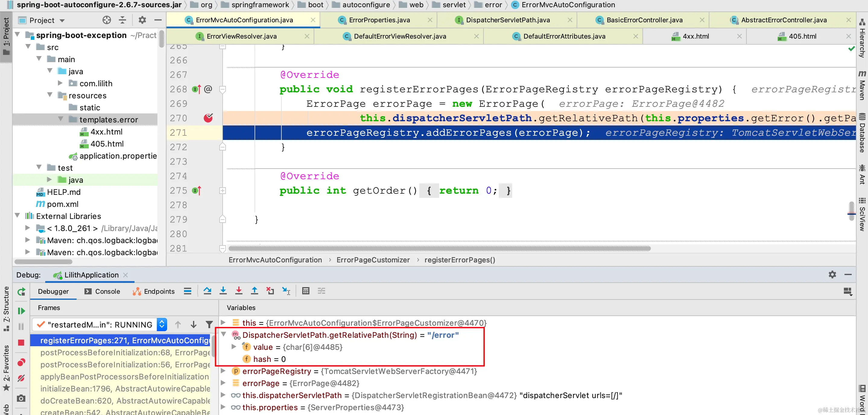Switch to the Console tab

click(103, 291)
